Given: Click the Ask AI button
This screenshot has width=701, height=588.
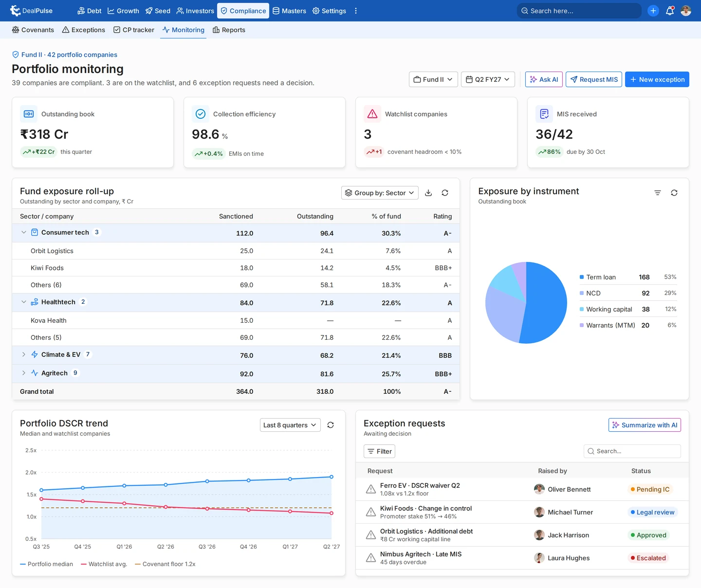Looking at the screenshot, I should pyautogui.click(x=544, y=79).
